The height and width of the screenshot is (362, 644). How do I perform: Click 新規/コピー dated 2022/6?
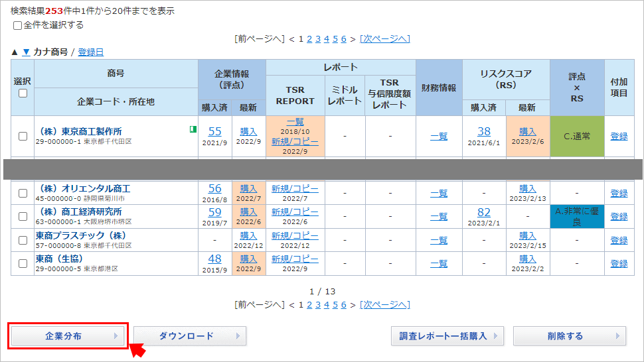tap(295, 212)
